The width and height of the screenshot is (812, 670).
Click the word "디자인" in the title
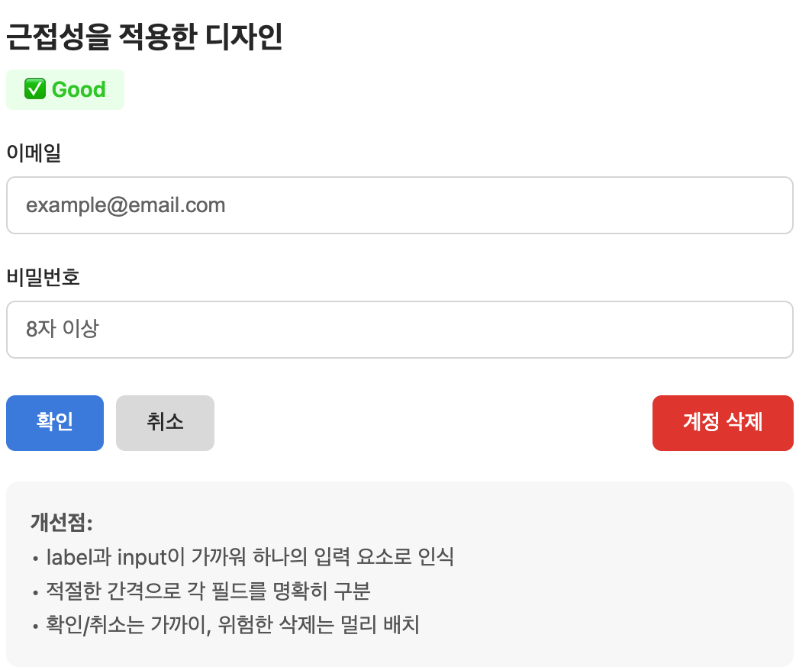[245, 37]
